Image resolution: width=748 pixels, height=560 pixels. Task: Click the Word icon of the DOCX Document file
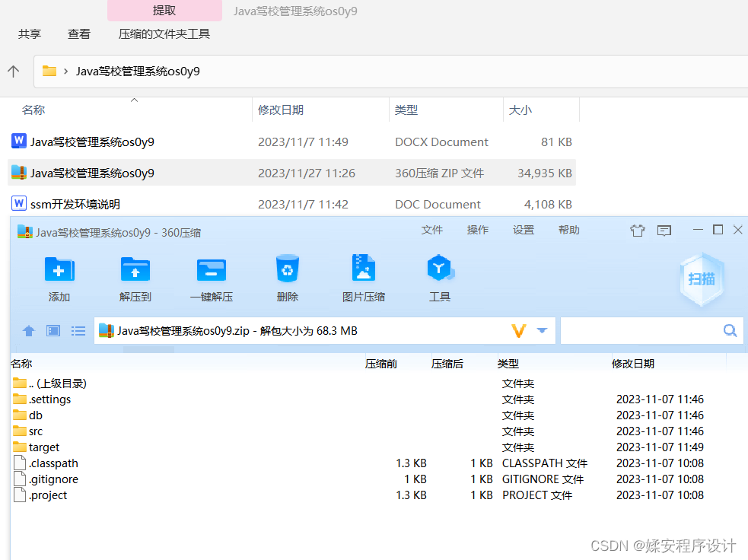pyautogui.click(x=18, y=142)
